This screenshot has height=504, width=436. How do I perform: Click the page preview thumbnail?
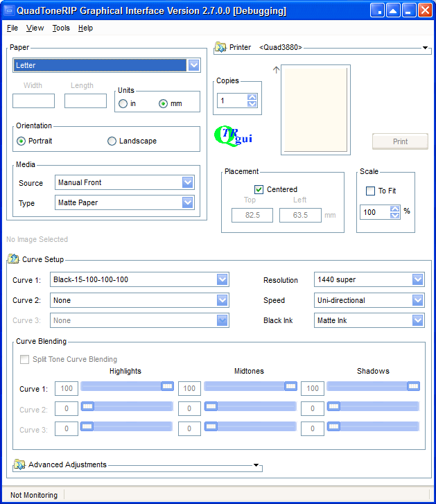pyautogui.click(x=315, y=110)
